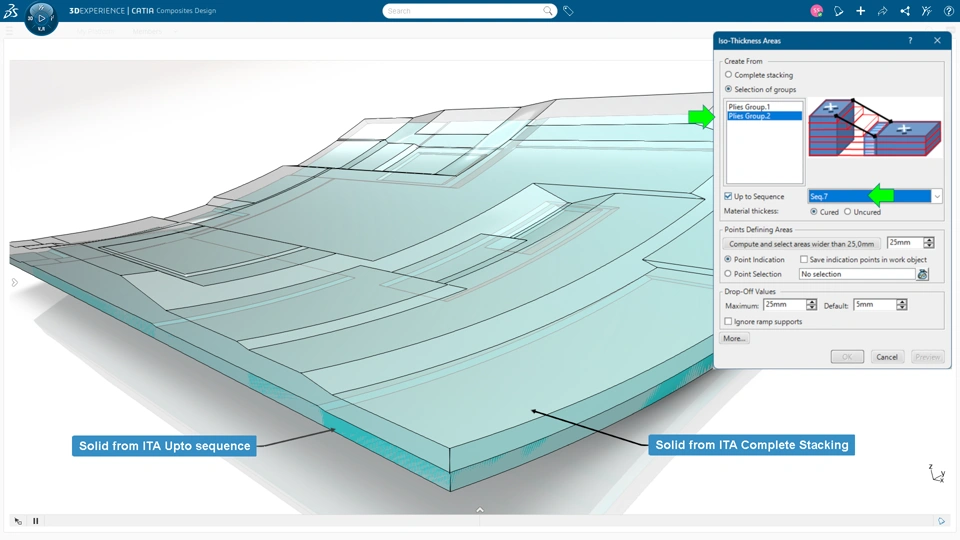Cancel the Iso-Thickness dialog
This screenshot has width=960, height=540.
pyautogui.click(x=887, y=356)
